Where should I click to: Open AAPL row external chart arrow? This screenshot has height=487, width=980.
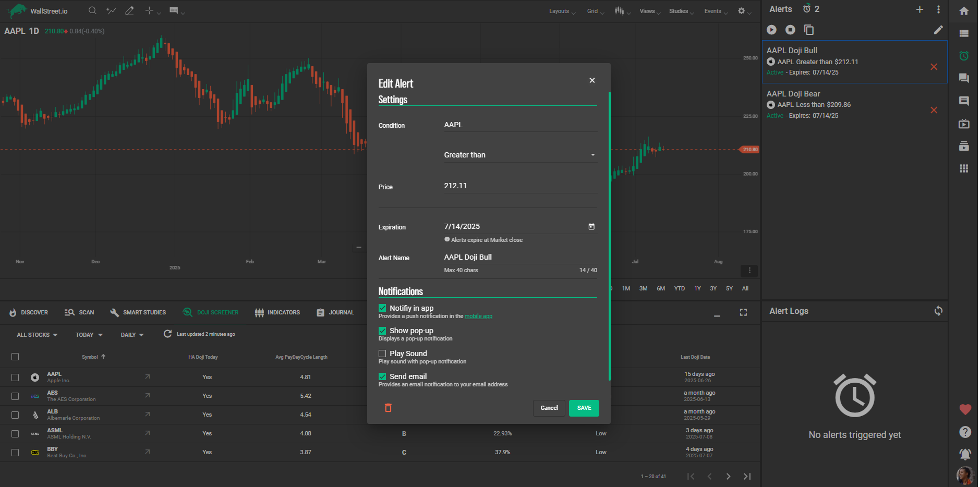[148, 376]
